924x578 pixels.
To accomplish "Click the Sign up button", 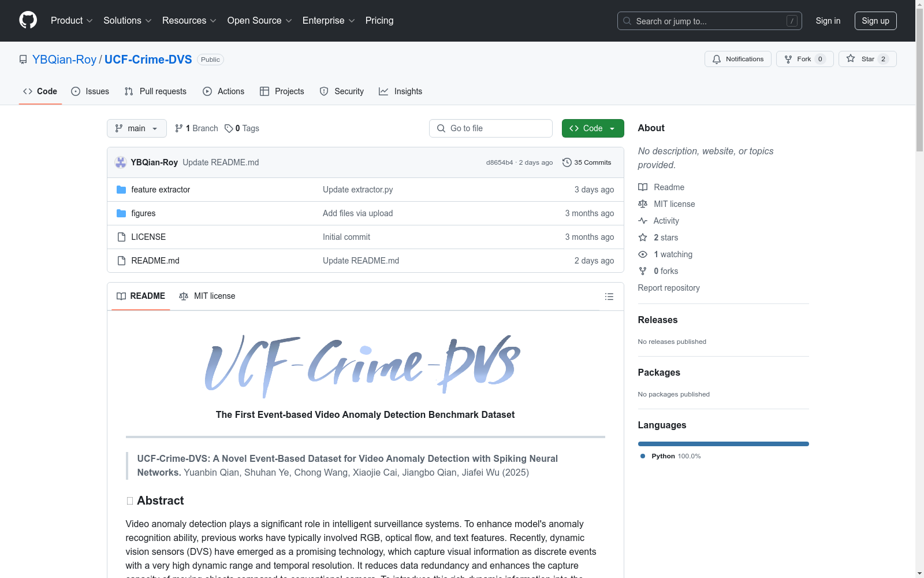I will pyautogui.click(x=875, y=21).
